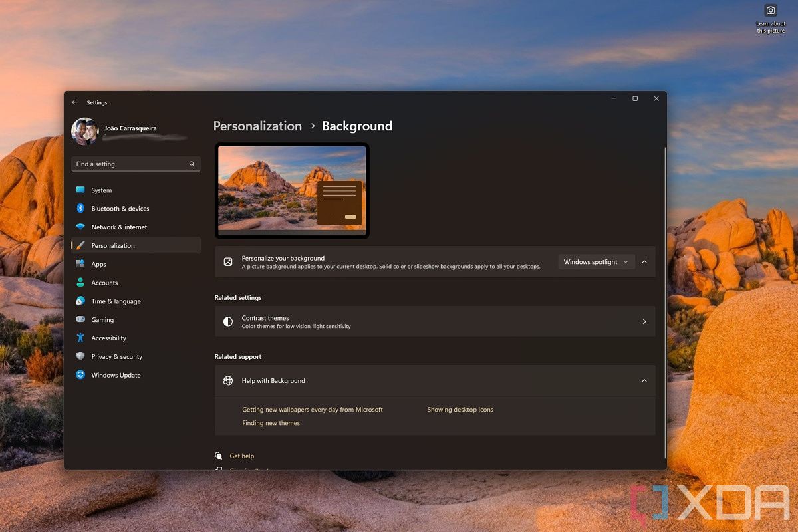798x532 pixels.
Task: Select the Bluetooth & devices icon
Action: pyautogui.click(x=81, y=208)
